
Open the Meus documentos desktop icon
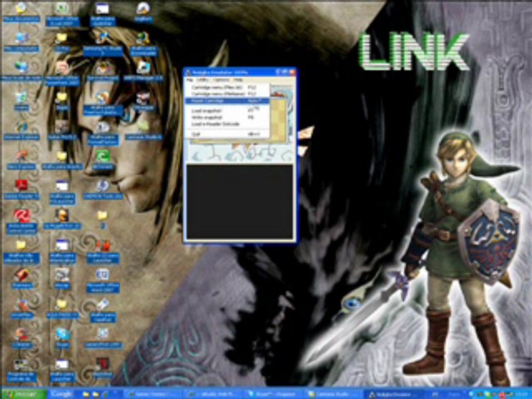point(21,12)
